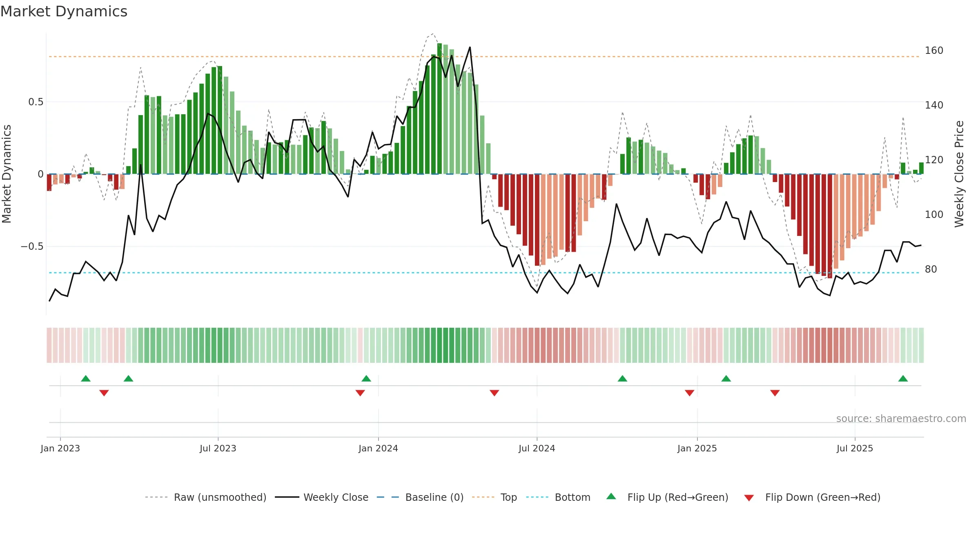
Task: Click the Jan 2023 x-axis label
Action: click(x=60, y=448)
